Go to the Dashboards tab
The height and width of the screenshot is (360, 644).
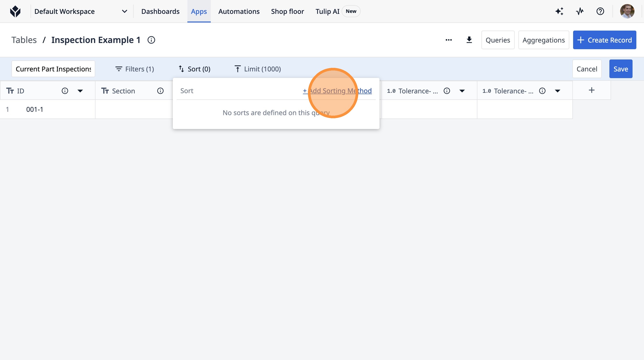160,11
